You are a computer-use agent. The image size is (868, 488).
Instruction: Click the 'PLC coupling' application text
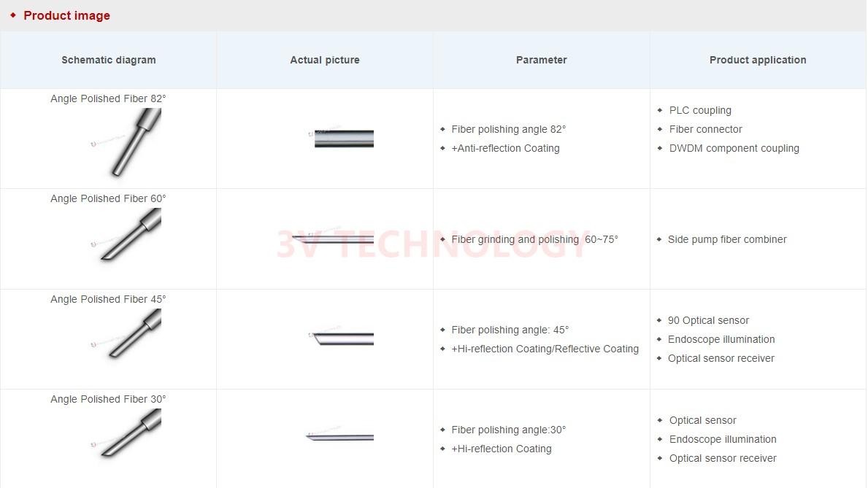(700, 110)
